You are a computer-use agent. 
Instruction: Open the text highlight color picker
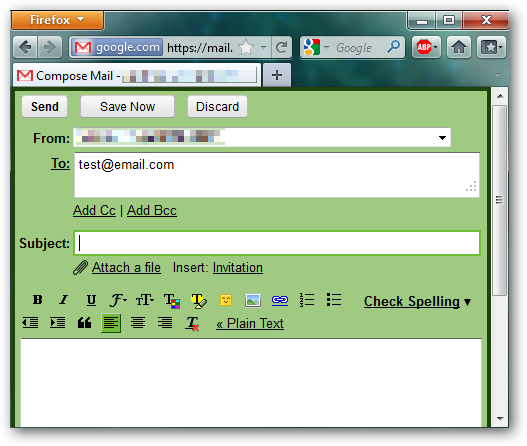tap(199, 300)
